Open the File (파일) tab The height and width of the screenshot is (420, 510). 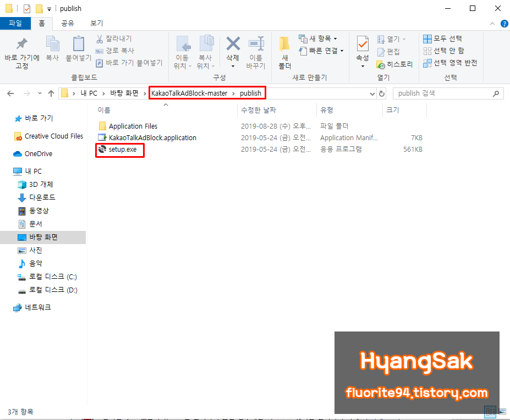(x=15, y=24)
